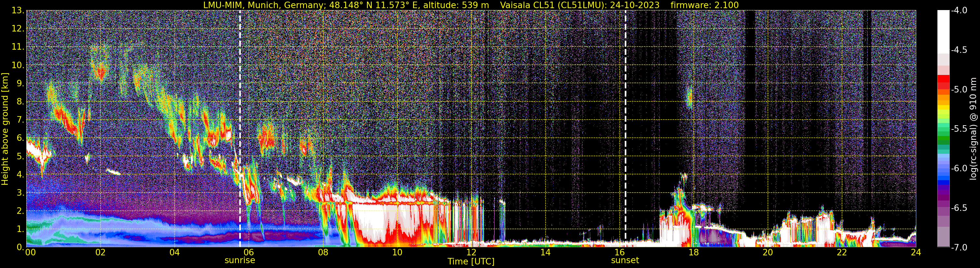This screenshot has height=268, width=980.
Task: Click the height tick label '6.'
Action: (20, 138)
